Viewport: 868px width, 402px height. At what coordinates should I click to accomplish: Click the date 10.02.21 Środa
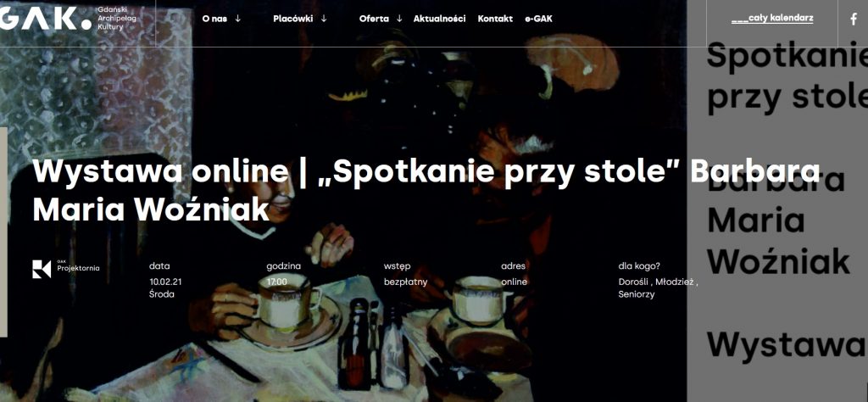tap(165, 288)
